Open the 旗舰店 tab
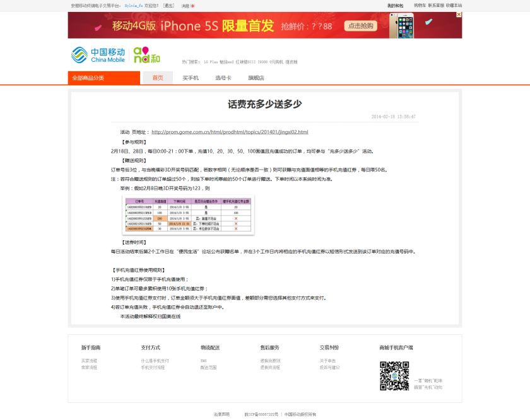 pyautogui.click(x=256, y=78)
